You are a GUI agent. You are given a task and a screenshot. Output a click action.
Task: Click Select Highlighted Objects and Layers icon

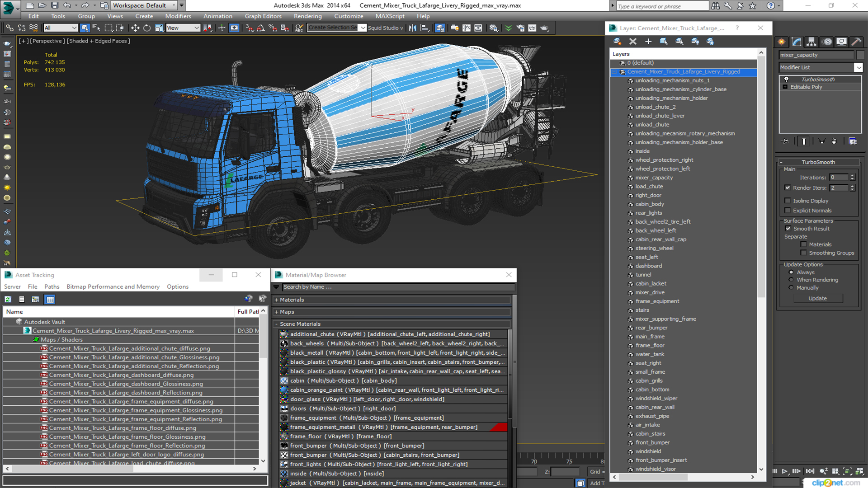tap(664, 41)
